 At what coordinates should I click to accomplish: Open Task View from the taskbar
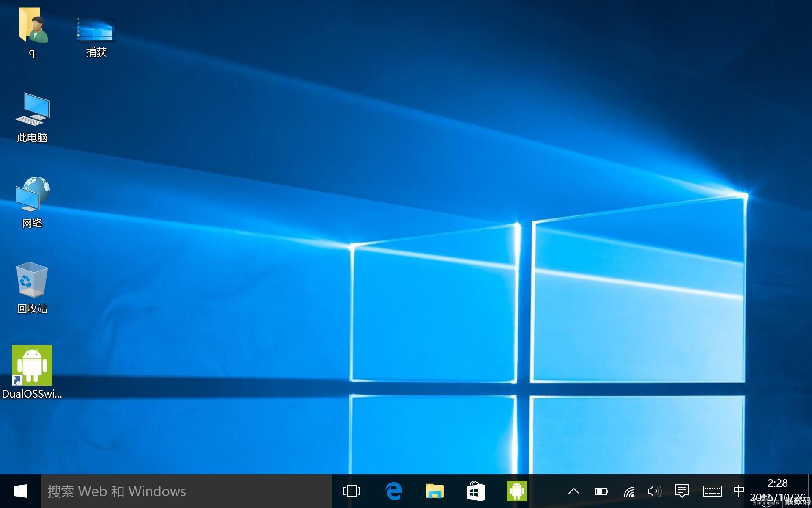[x=351, y=491]
